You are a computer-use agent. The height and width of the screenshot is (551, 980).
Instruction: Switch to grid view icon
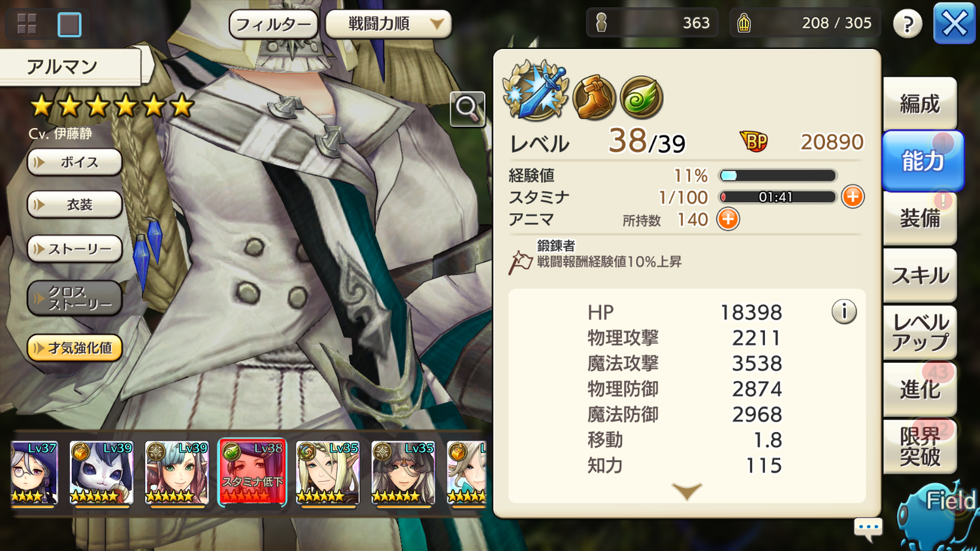tap(27, 24)
